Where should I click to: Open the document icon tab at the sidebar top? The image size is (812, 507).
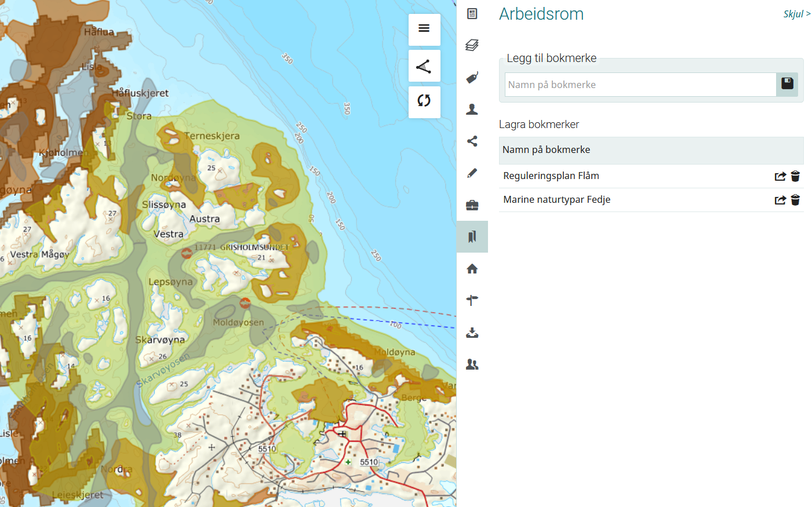(x=472, y=14)
